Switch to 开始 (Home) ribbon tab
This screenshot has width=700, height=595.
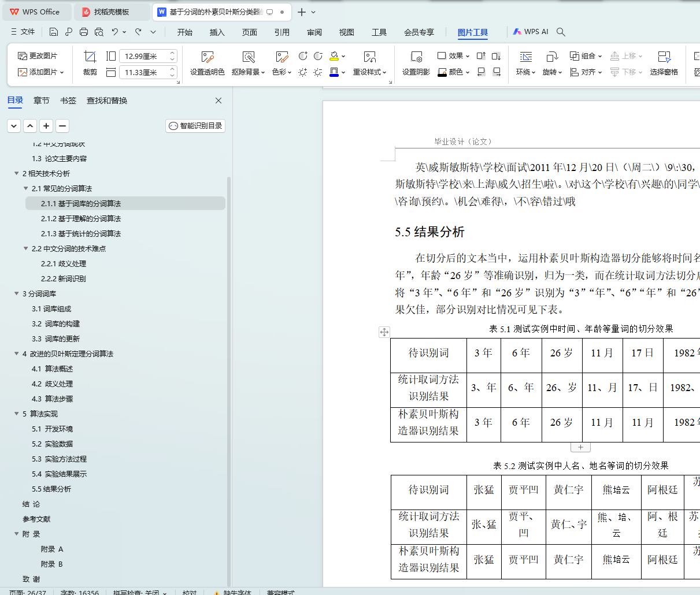[x=185, y=32]
